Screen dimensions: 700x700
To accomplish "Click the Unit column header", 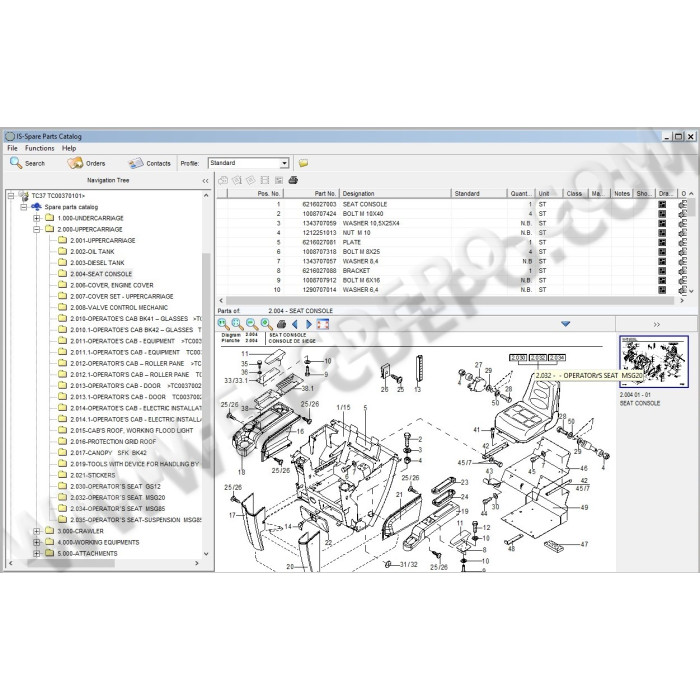I will pyautogui.click(x=549, y=194).
